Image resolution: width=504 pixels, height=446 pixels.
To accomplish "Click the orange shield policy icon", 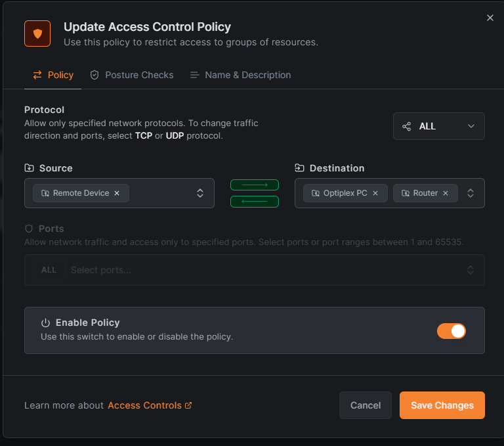I will [37, 33].
